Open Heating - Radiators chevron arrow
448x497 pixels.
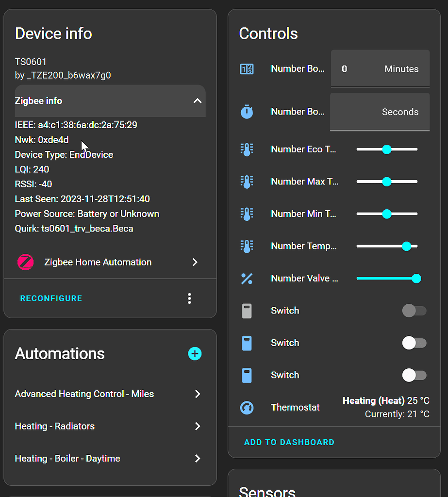click(198, 426)
